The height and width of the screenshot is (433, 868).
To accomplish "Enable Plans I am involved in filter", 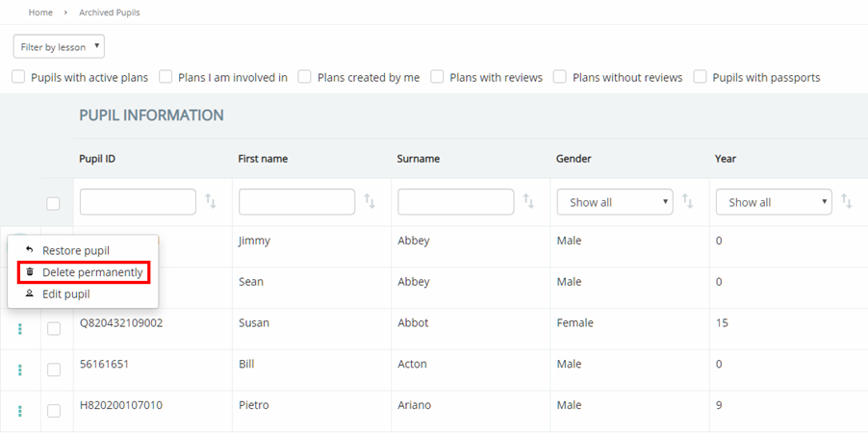I will point(166,77).
